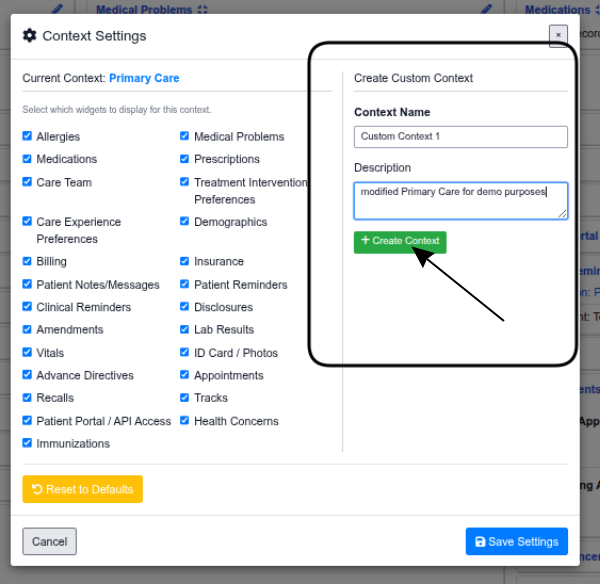Viewport: 600px width, 584px height.
Task: Click the Reset to Defaults button
Action: click(83, 489)
